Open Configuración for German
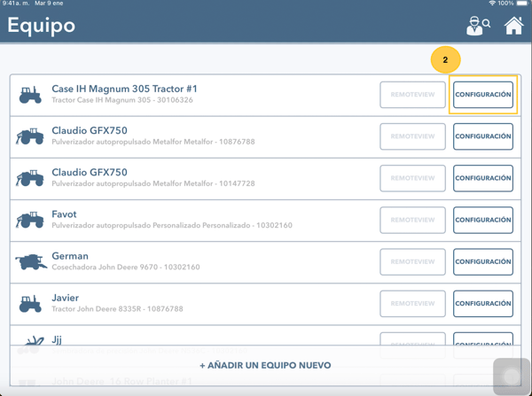Image resolution: width=532 pixels, height=396 pixels. [483, 261]
